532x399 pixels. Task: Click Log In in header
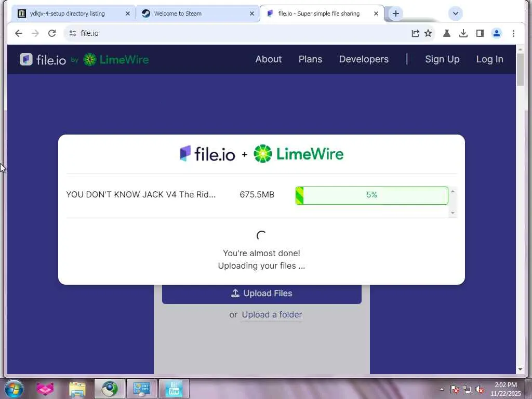(489, 59)
